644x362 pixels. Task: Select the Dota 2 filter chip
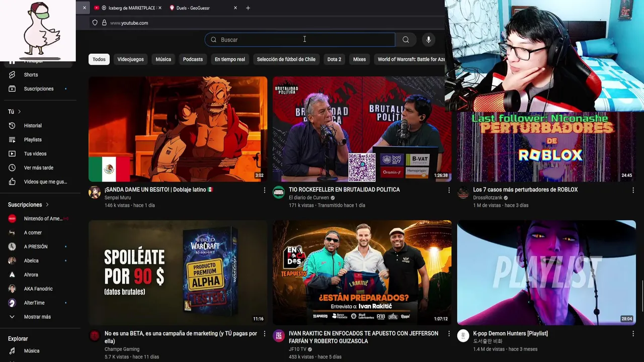coord(334,59)
